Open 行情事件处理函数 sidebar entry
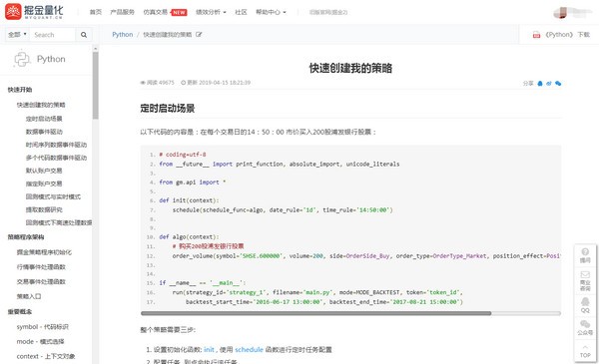599x364 pixels. tap(41, 266)
